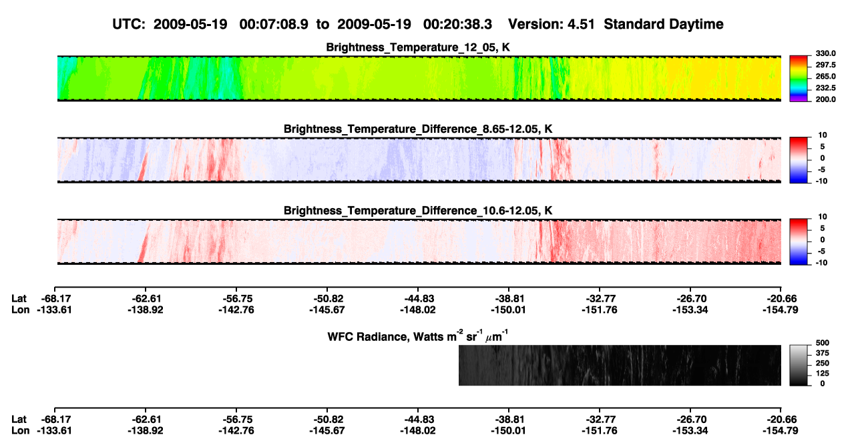
Task: Click the 500 label on the grayscale colorbar
Action: tap(821, 343)
